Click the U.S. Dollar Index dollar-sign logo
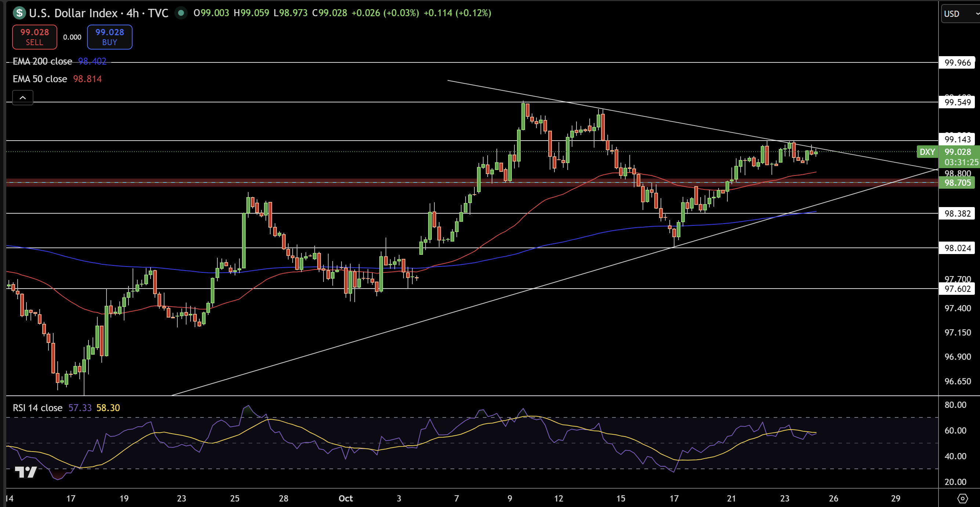This screenshot has width=980, height=507. coord(19,13)
